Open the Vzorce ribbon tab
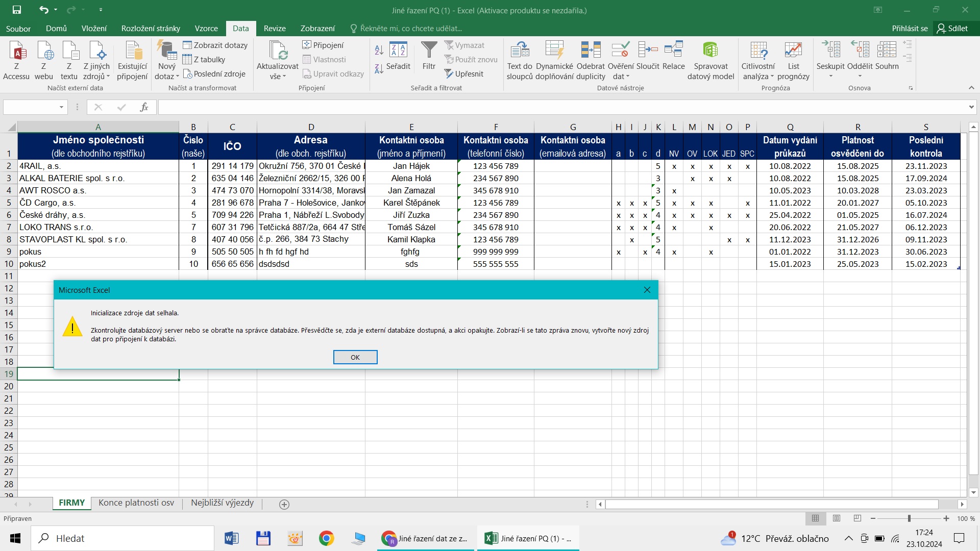This screenshot has width=980, height=551. point(206,29)
